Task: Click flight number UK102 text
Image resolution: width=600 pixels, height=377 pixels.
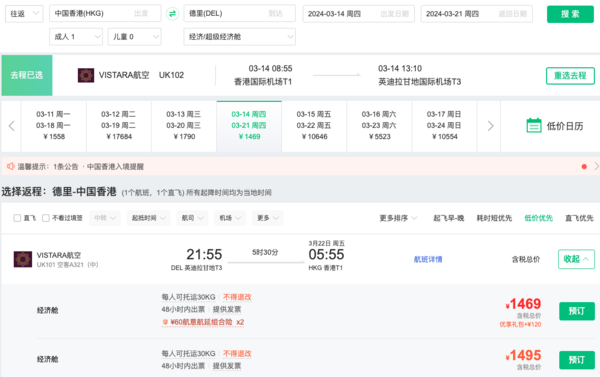Action: click(171, 75)
